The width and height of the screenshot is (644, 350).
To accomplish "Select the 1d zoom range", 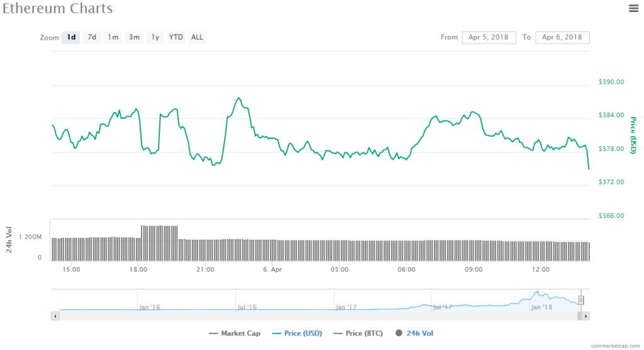I will pos(71,37).
